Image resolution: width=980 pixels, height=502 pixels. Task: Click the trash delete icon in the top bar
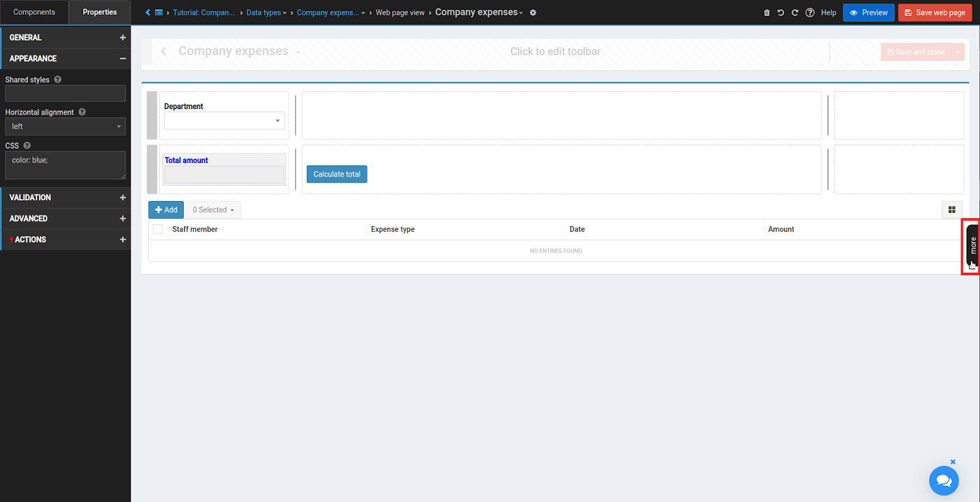tap(767, 12)
